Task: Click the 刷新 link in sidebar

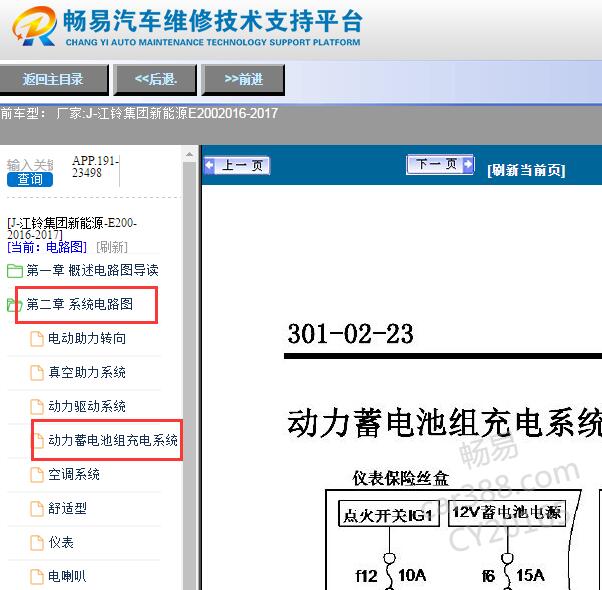Action: click(x=112, y=247)
